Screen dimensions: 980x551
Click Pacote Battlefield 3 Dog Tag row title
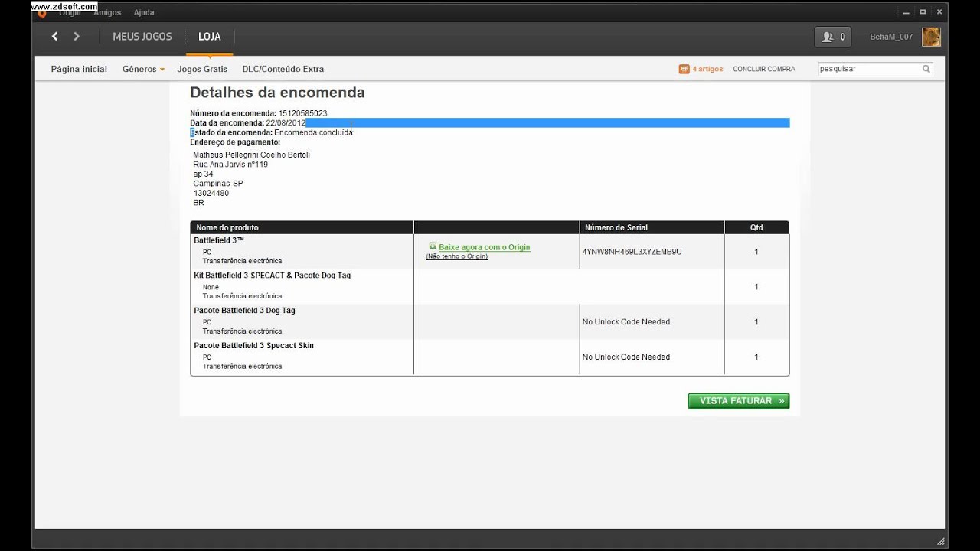(244, 311)
